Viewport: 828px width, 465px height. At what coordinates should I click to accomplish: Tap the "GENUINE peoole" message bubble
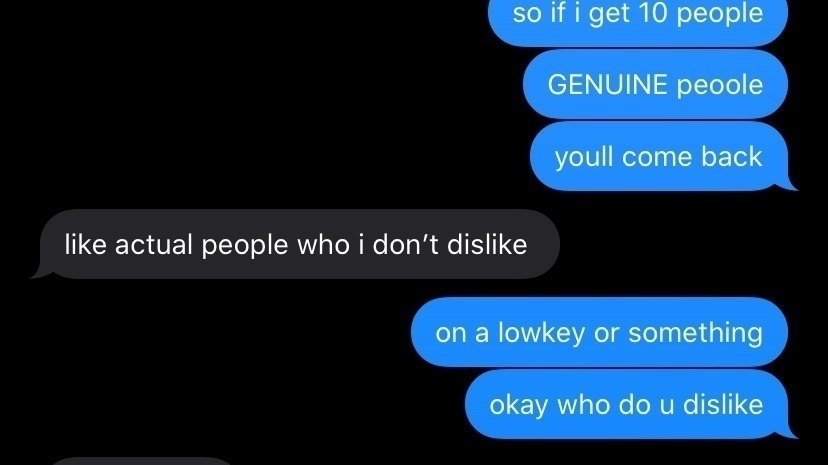[655, 84]
